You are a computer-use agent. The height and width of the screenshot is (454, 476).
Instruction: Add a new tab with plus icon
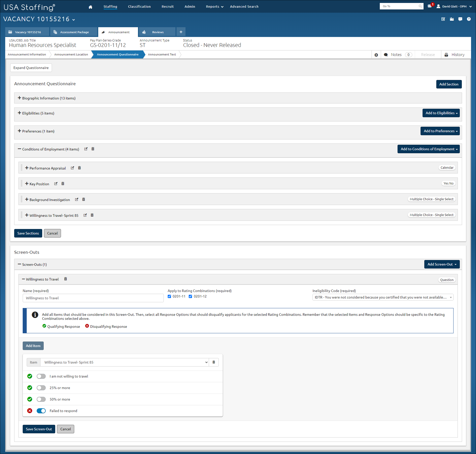click(x=181, y=32)
